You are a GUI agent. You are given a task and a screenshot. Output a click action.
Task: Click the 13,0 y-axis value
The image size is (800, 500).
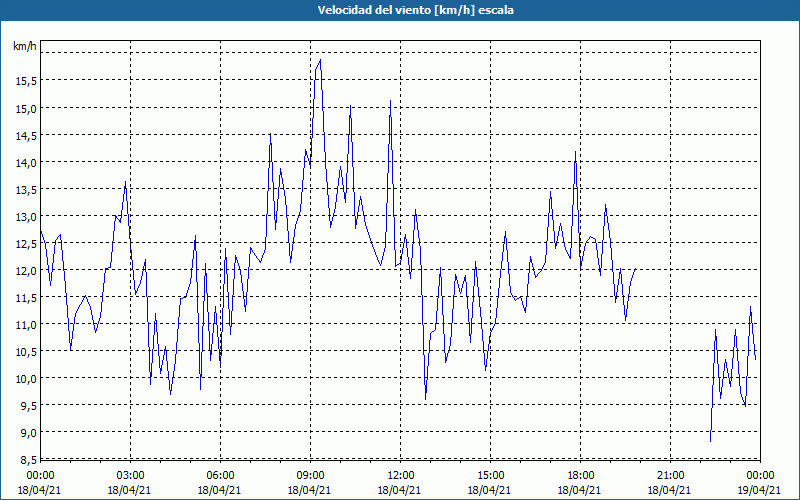[24, 217]
